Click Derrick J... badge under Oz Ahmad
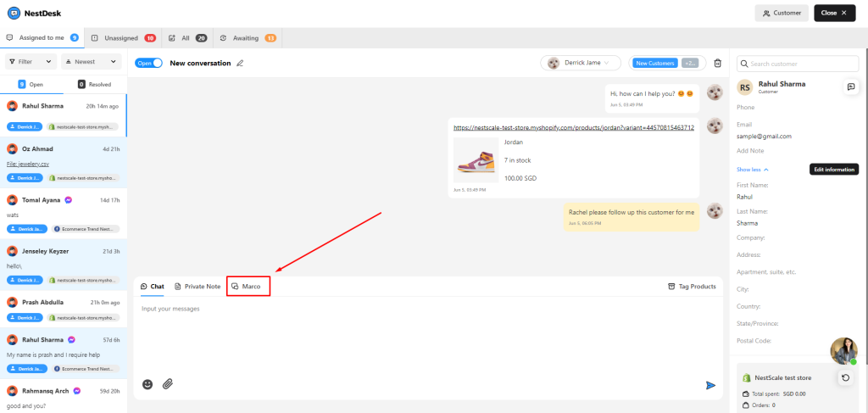Screen dimensions: 868x413 coord(25,178)
